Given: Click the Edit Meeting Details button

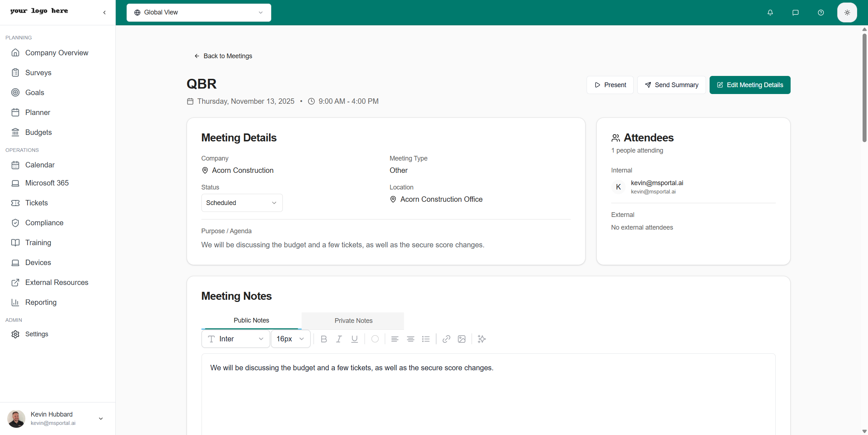Looking at the screenshot, I should (750, 85).
